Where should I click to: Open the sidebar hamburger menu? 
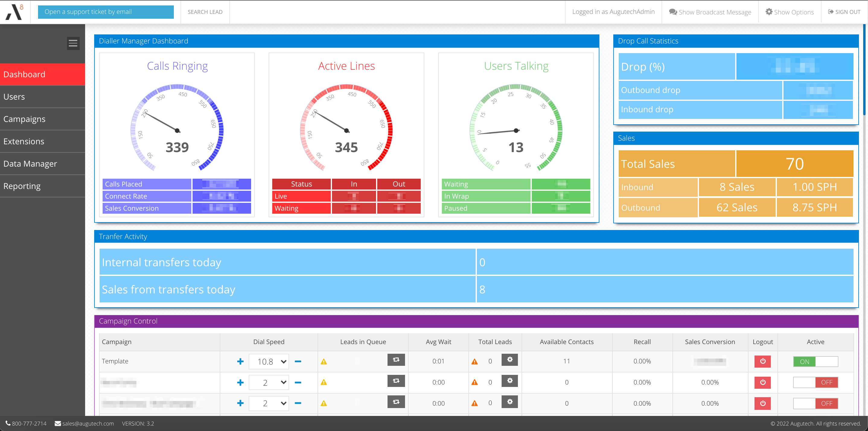[73, 43]
